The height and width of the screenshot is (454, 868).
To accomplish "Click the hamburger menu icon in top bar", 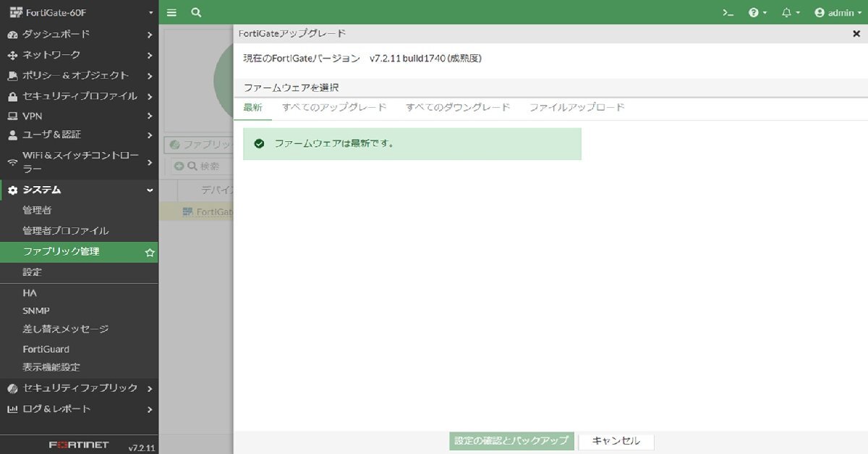I will (x=171, y=12).
